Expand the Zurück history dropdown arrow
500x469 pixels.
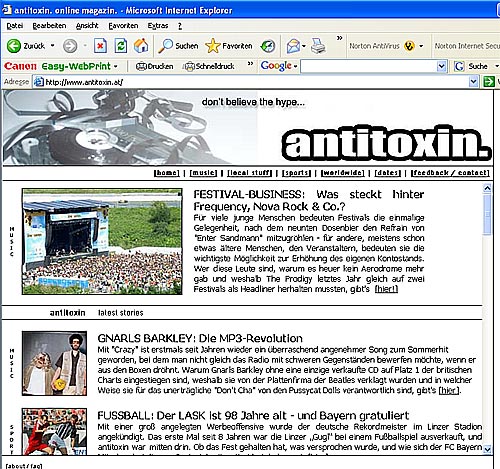52,45
